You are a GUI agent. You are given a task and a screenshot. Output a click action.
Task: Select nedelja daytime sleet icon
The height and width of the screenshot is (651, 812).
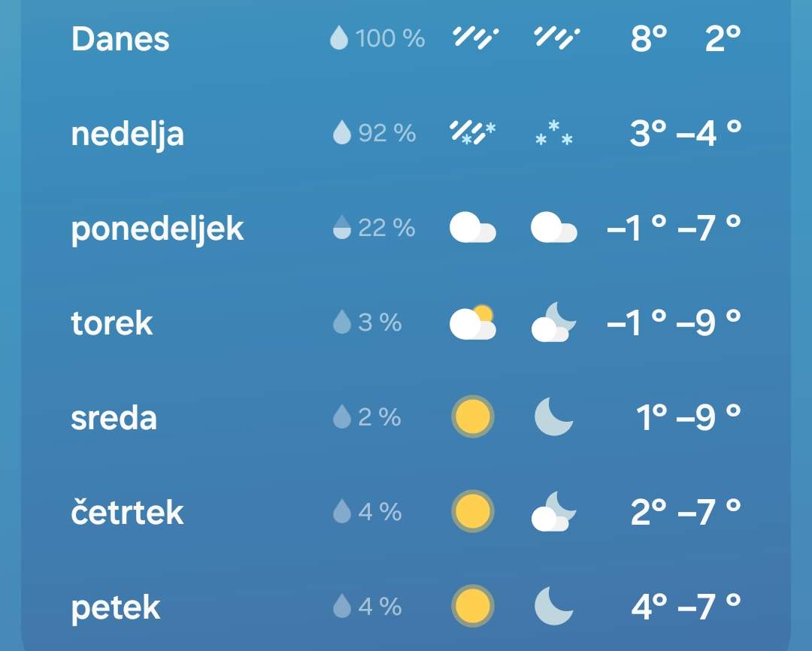(473, 132)
